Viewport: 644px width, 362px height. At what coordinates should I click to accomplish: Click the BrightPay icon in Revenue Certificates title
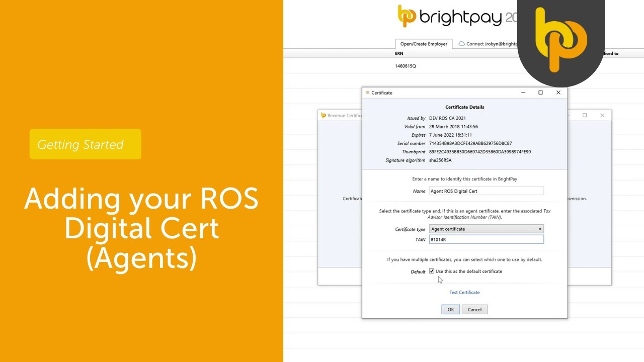click(x=324, y=115)
